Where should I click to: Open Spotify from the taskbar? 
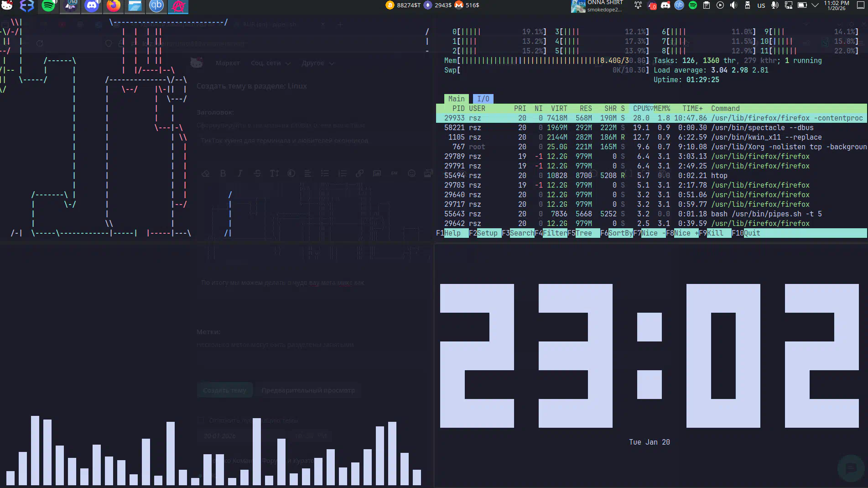pyautogui.click(x=48, y=6)
